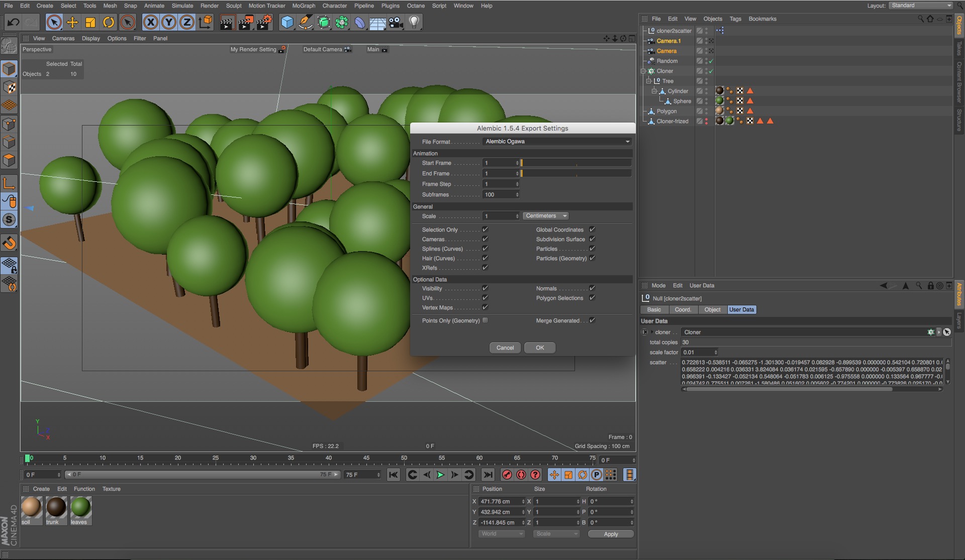Add a Cube primitive object
965x560 pixels.
pyautogui.click(x=287, y=22)
